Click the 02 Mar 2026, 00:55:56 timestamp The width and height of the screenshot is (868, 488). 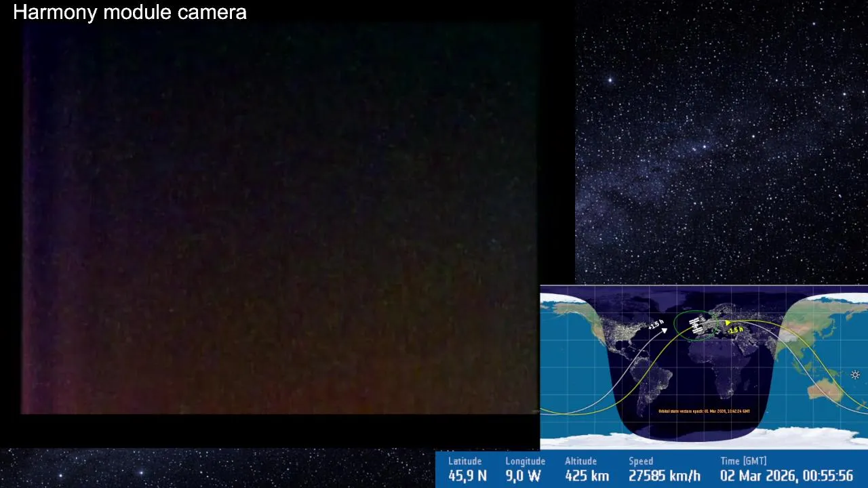pyautogui.click(x=787, y=476)
